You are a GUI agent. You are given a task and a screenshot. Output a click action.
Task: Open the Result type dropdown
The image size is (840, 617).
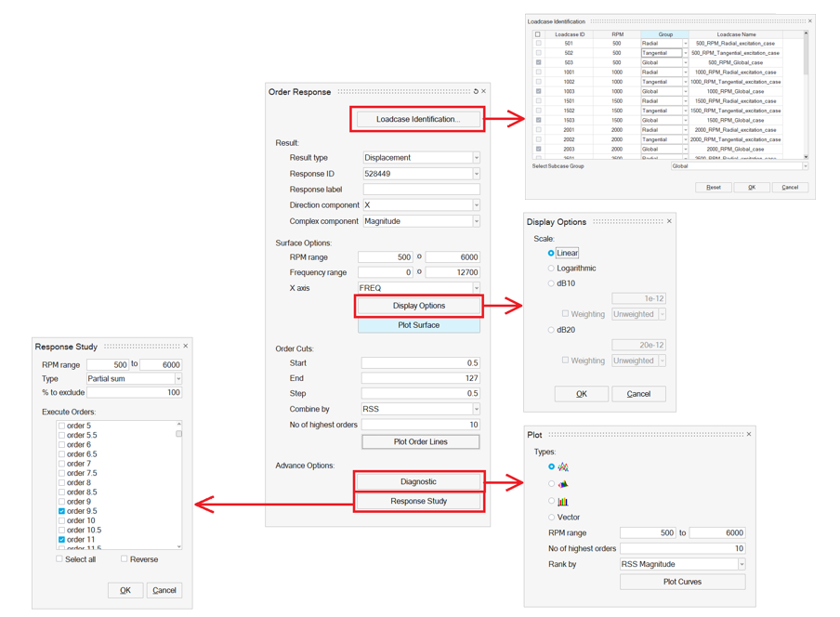pyautogui.click(x=421, y=158)
